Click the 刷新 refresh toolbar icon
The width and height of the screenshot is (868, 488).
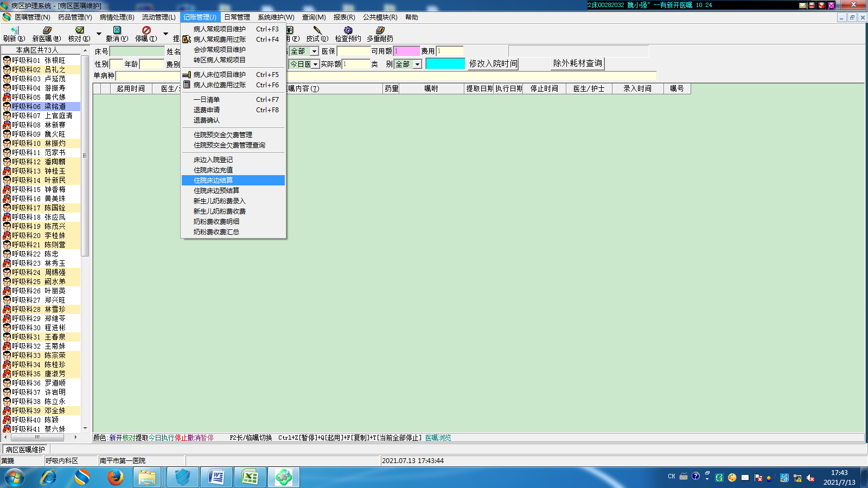(14, 34)
